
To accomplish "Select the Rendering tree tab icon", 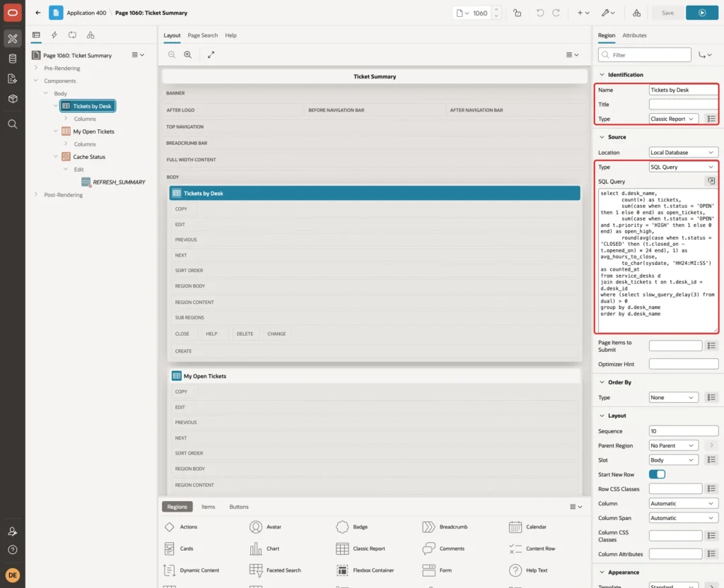I will (x=36, y=35).
